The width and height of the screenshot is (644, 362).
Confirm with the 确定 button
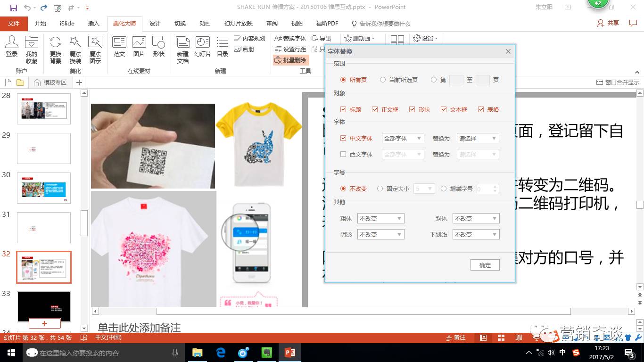point(485,265)
